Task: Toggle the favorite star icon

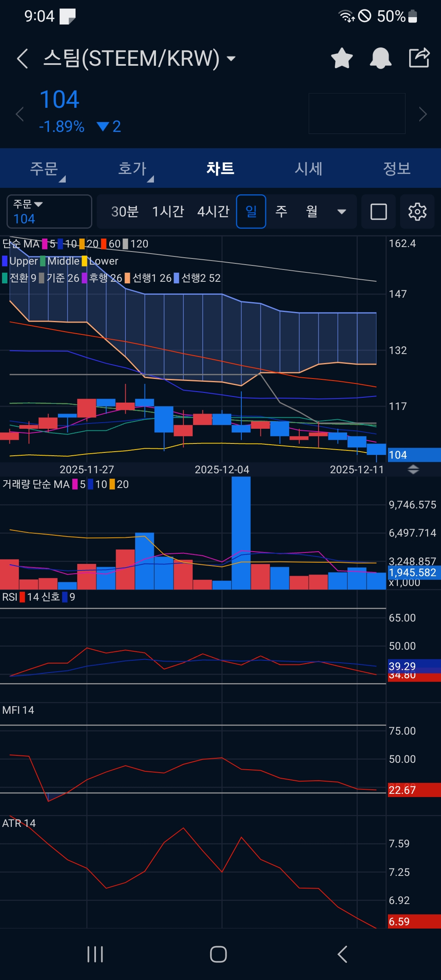Action: [x=342, y=58]
